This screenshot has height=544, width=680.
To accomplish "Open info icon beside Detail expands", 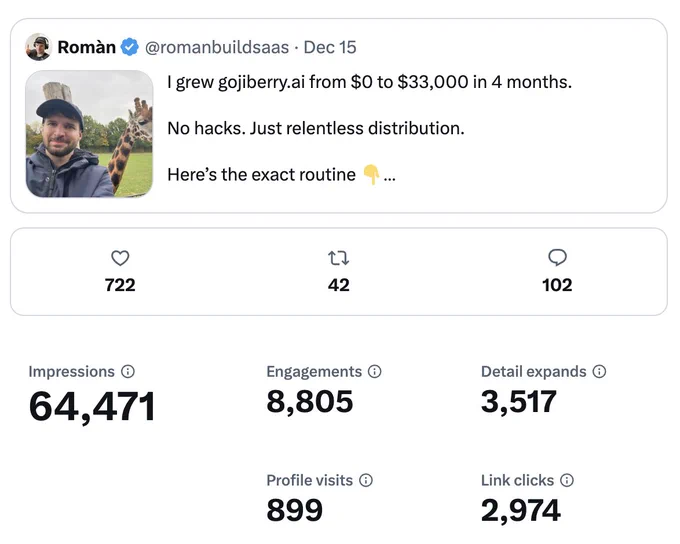I will tap(599, 371).
